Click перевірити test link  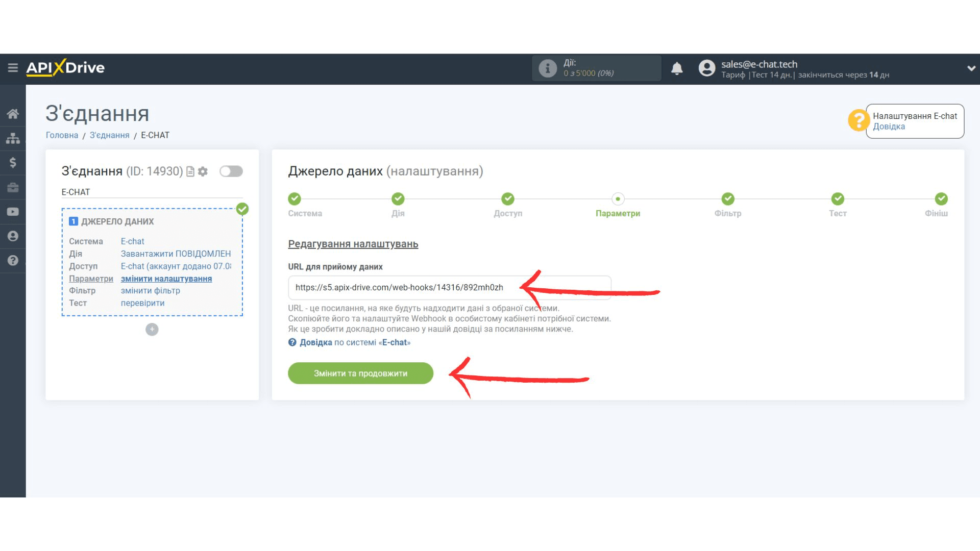[x=142, y=303]
